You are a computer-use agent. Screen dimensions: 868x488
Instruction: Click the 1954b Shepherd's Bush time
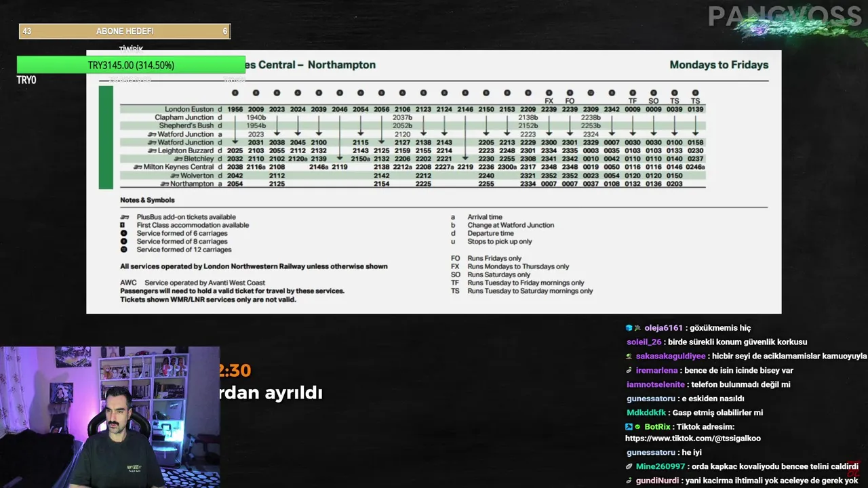(x=256, y=125)
